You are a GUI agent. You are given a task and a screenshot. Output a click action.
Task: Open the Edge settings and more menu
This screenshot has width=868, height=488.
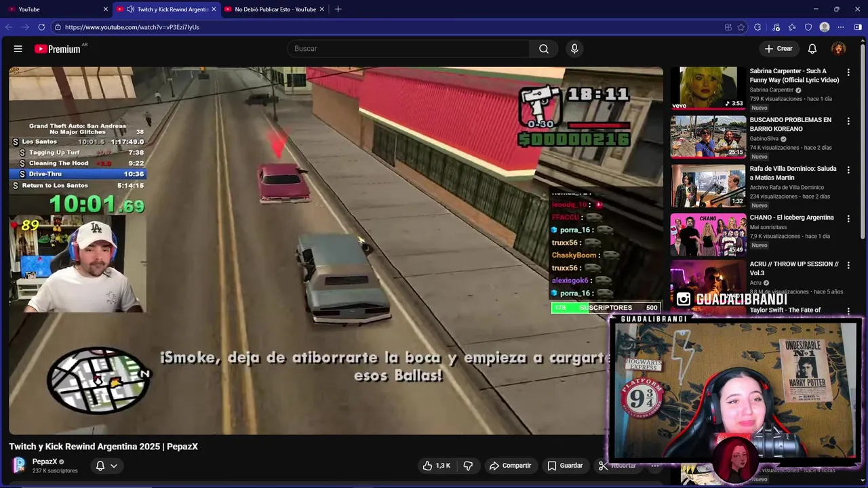click(x=841, y=27)
